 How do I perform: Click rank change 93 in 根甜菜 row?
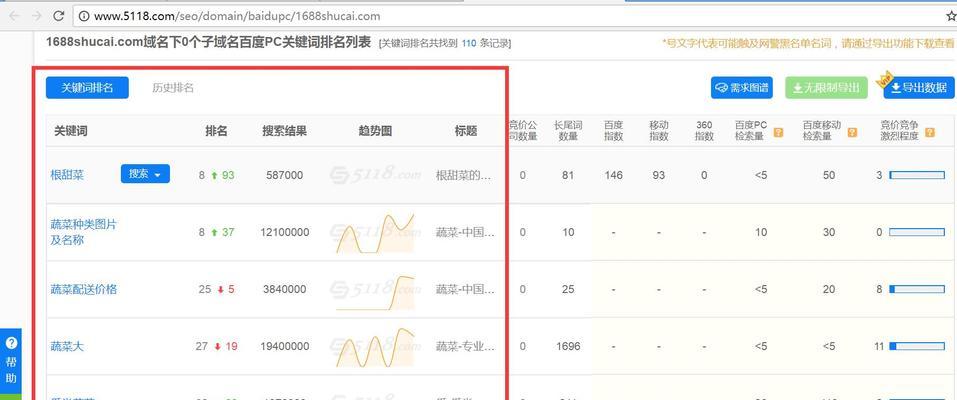pos(228,175)
